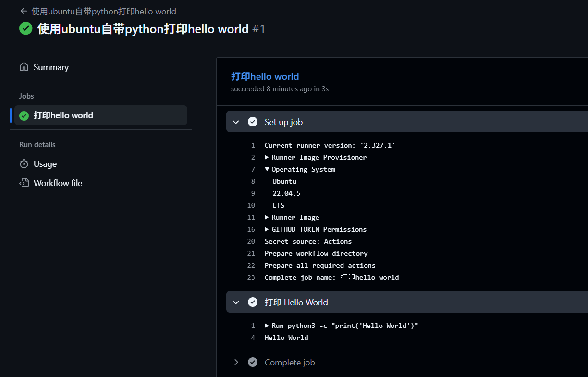The image size is (588, 377).
Task: Select the 打印hello world job in sidebar
Action: tap(63, 115)
